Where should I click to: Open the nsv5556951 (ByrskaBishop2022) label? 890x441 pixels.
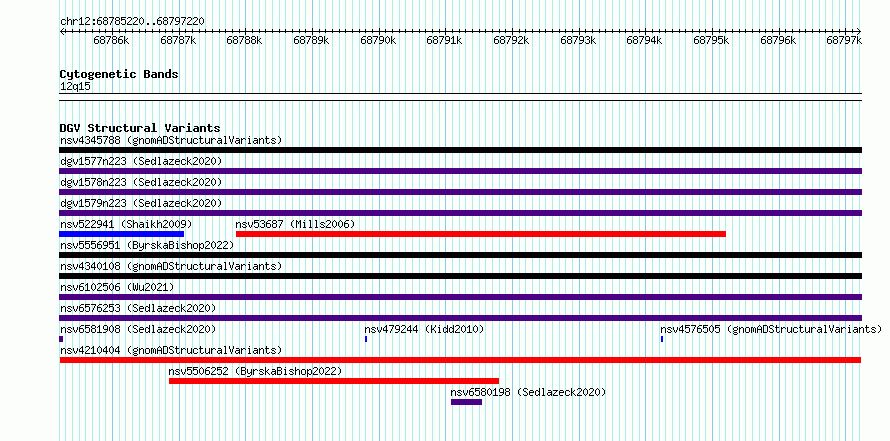(x=147, y=245)
